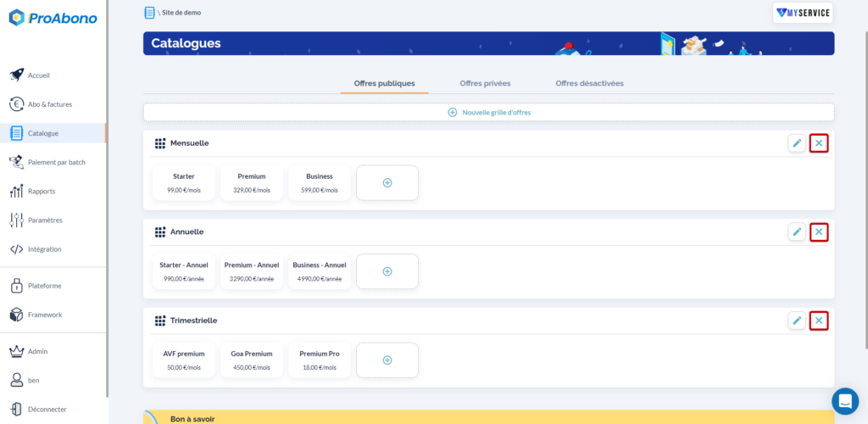Image resolution: width=868 pixels, height=424 pixels.
Task: Click the Annuelle grid title
Action: pos(187,232)
